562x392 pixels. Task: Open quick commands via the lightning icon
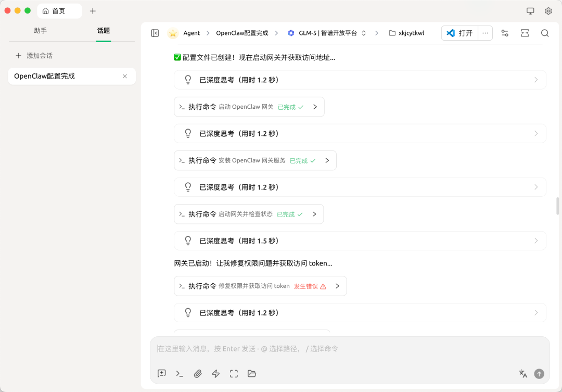point(215,373)
